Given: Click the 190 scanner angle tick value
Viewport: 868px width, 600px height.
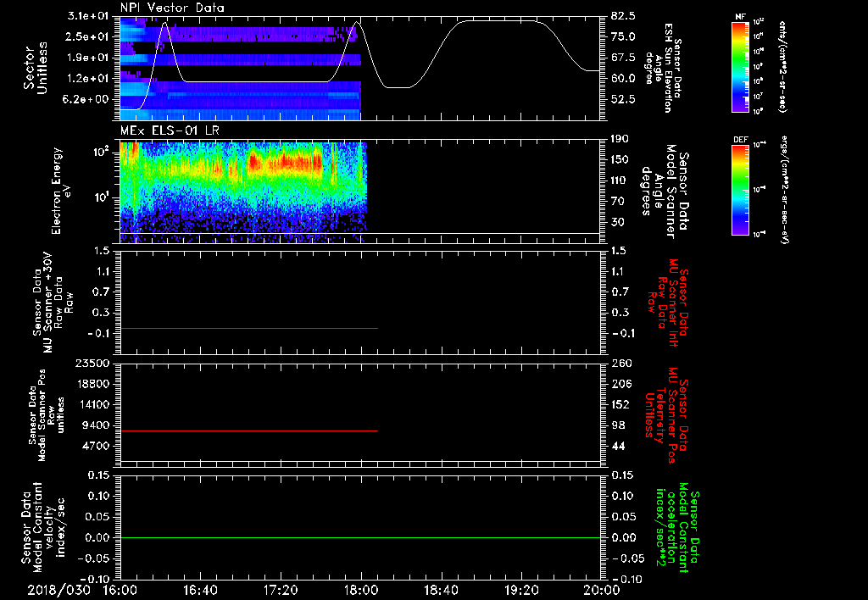Looking at the screenshot, I should click(x=621, y=139).
